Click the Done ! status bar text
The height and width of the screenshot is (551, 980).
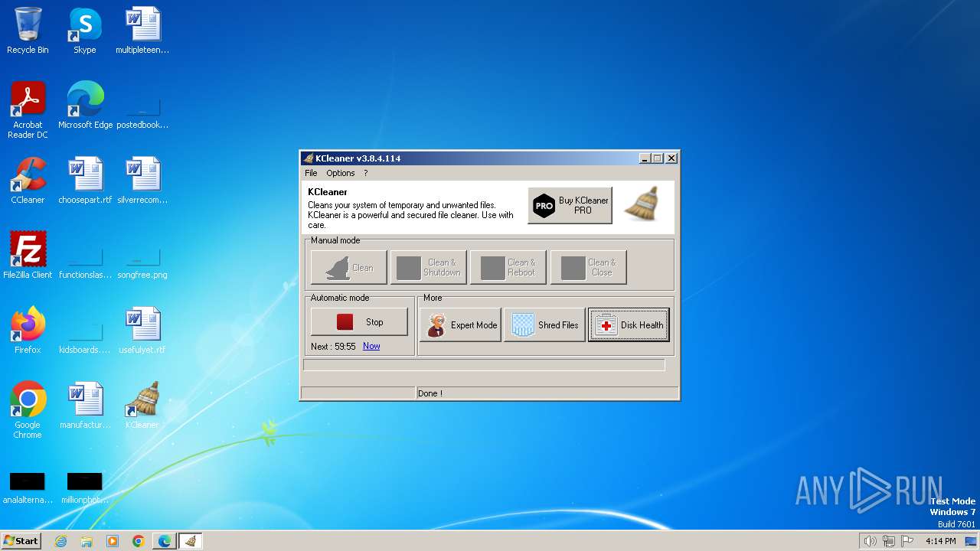430,393
